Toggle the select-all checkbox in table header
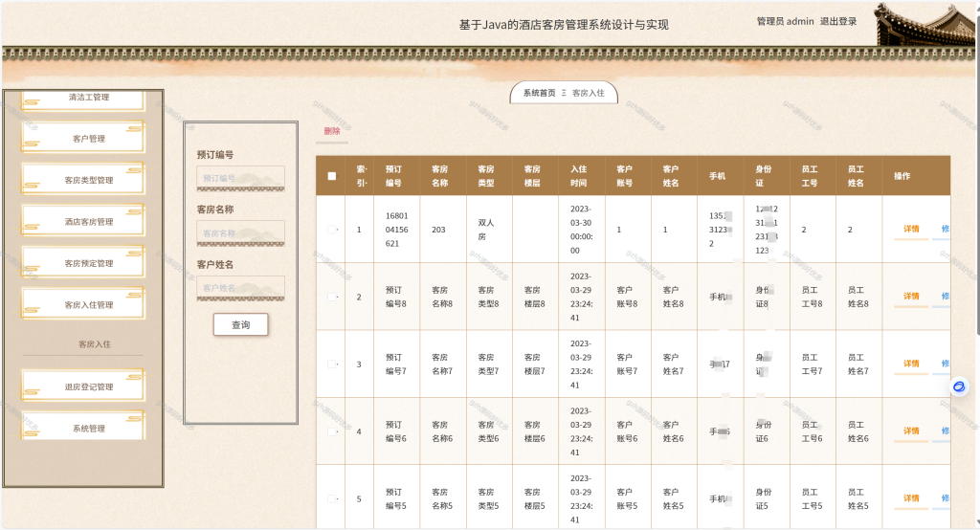The image size is (980, 530). [332, 176]
